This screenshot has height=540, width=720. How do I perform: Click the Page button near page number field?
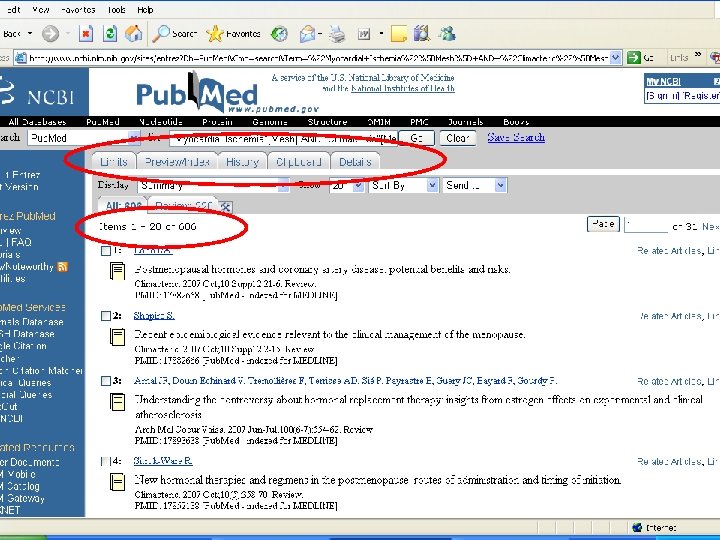coord(603,224)
